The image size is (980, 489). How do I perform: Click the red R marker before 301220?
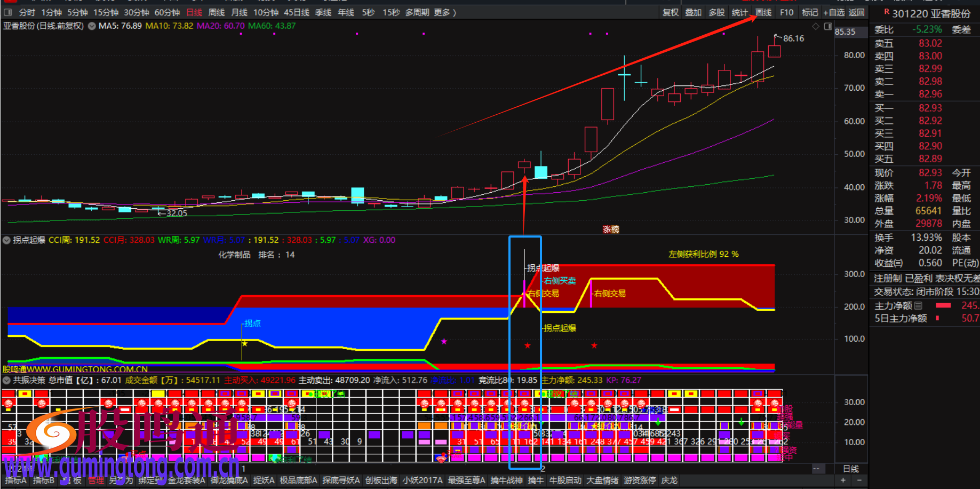(x=887, y=12)
